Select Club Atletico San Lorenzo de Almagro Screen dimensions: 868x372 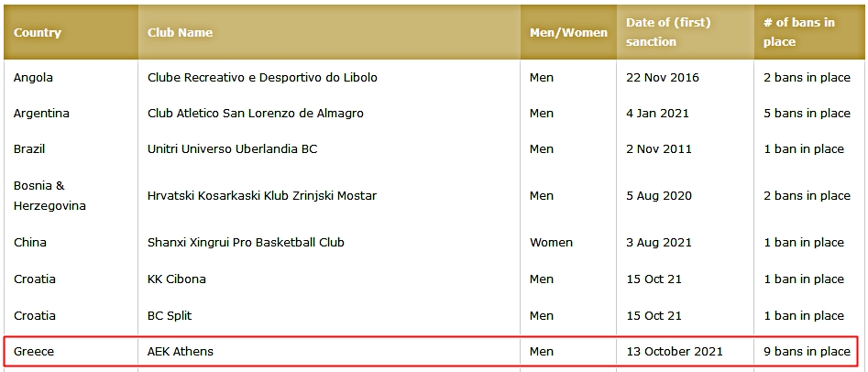tap(256, 114)
